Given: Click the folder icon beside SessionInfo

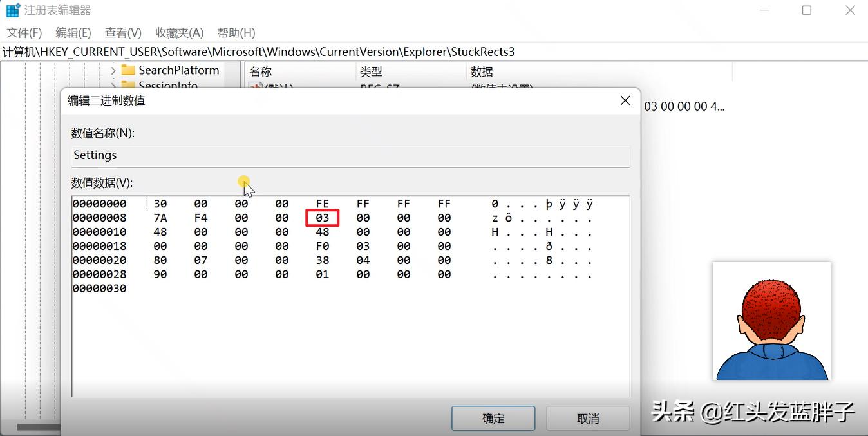Looking at the screenshot, I should [128, 86].
